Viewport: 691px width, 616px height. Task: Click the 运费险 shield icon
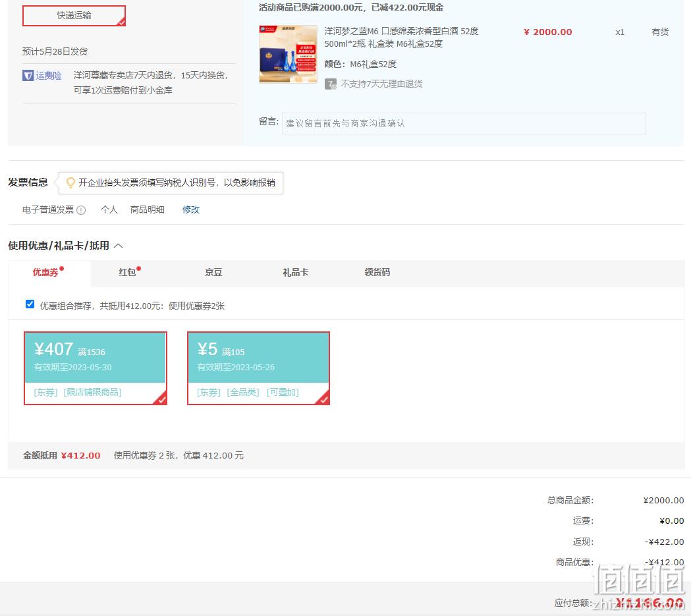[28, 75]
